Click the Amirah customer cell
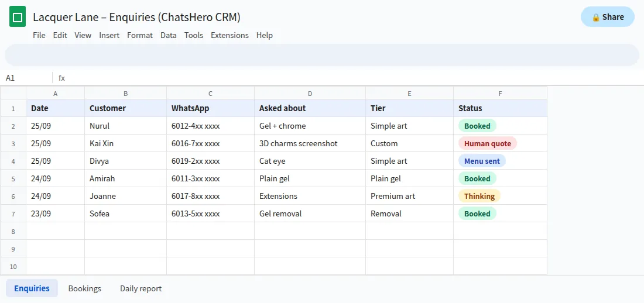The image size is (644, 303). 126,178
